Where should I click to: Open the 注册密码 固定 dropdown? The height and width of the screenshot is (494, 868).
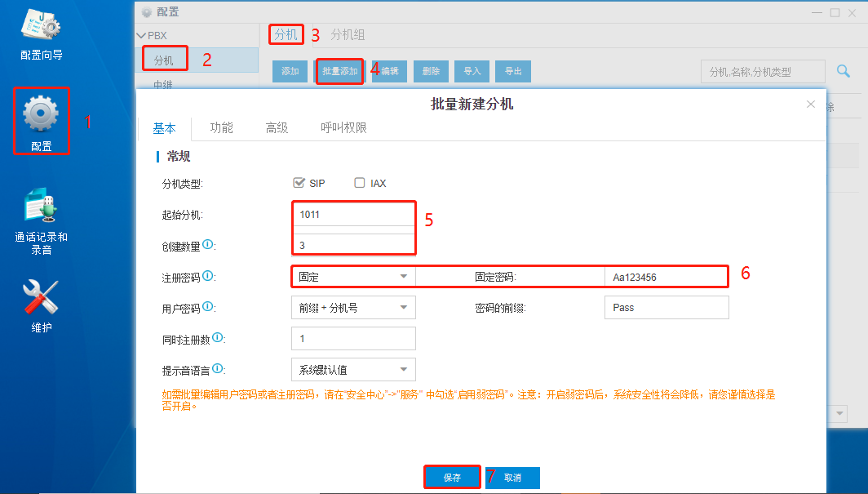coord(353,277)
